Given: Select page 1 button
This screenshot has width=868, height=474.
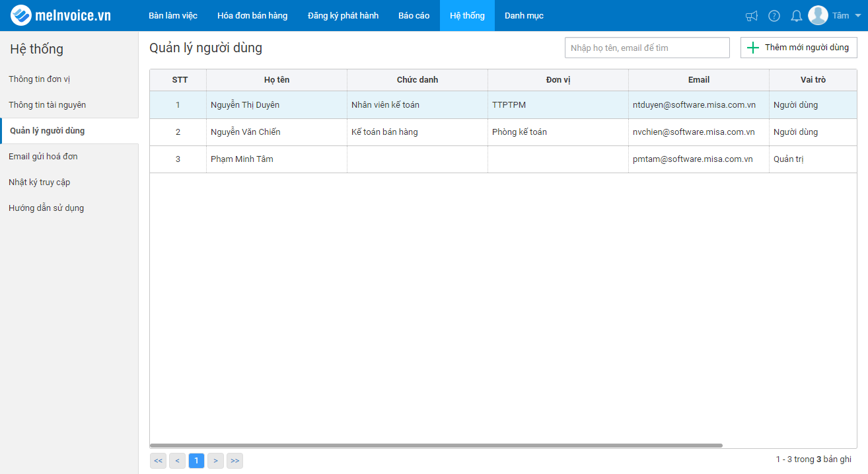Looking at the screenshot, I should click(x=196, y=461).
